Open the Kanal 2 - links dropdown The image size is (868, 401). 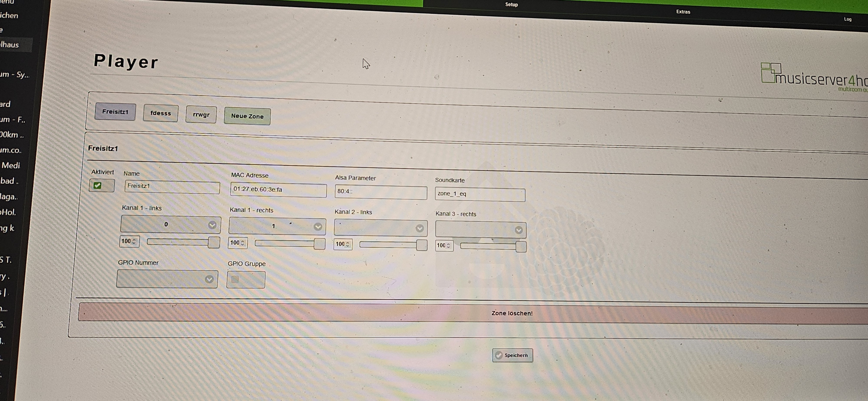pyautogui.click(x=380, y=228)
